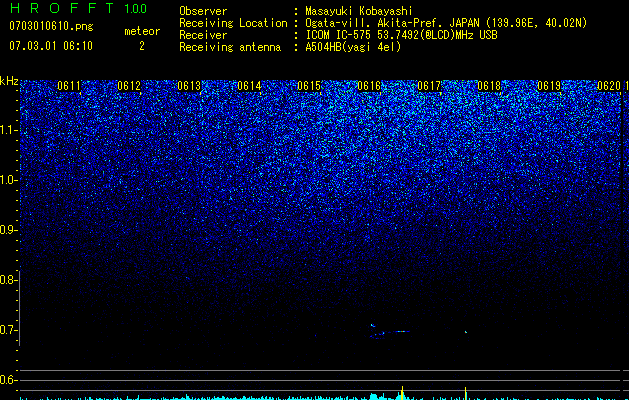
Task: Click the meteor label
Action: tap(142, 31)
